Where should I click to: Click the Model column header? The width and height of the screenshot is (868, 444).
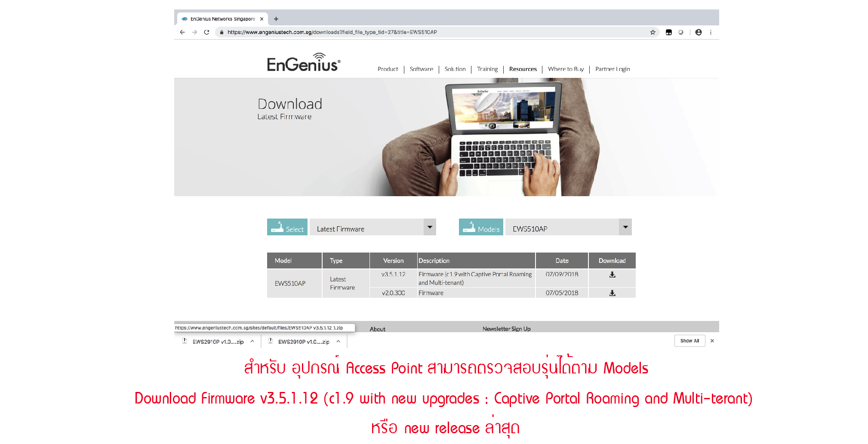(294, 261)
